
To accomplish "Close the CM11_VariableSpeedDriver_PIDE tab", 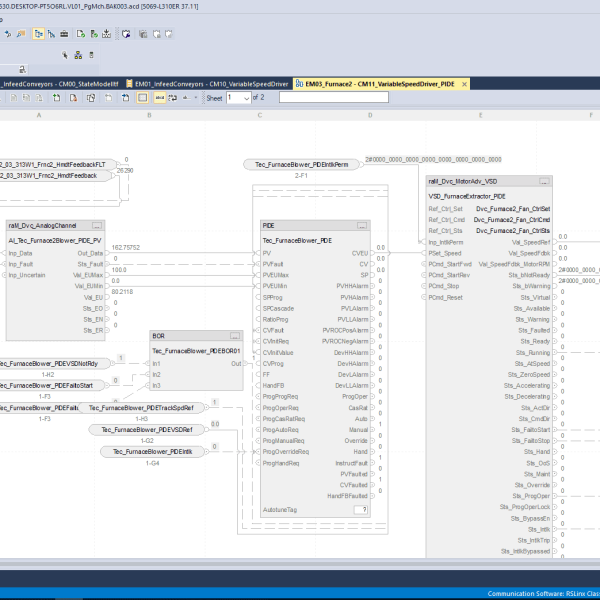I will pos(464,84).
